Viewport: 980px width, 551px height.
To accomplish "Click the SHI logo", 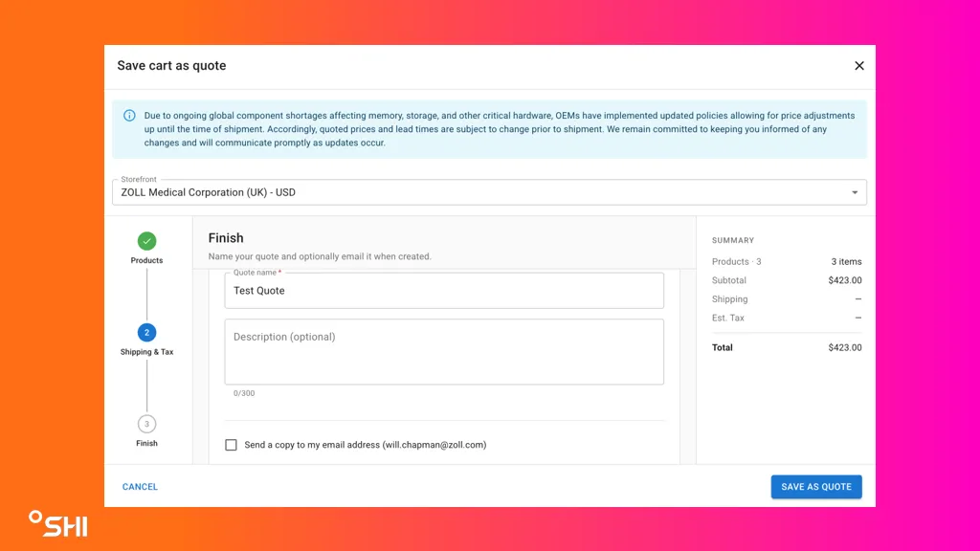I will [58, 523].
